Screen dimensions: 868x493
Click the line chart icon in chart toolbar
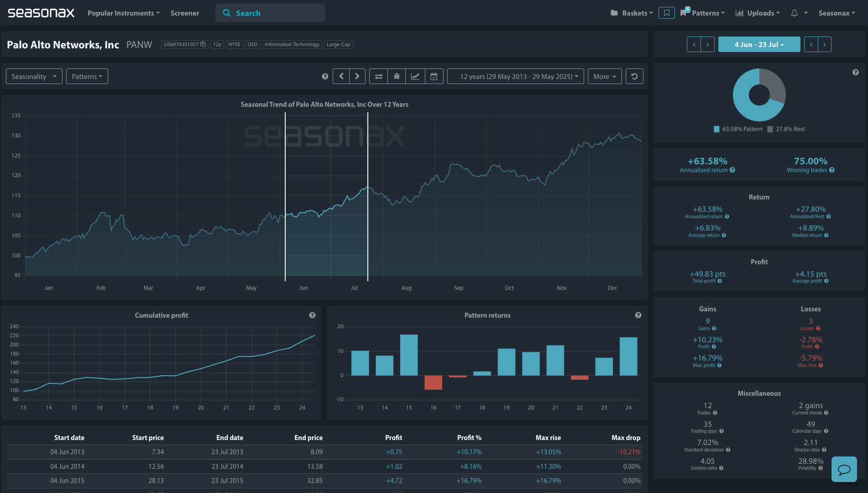(415, 76)
